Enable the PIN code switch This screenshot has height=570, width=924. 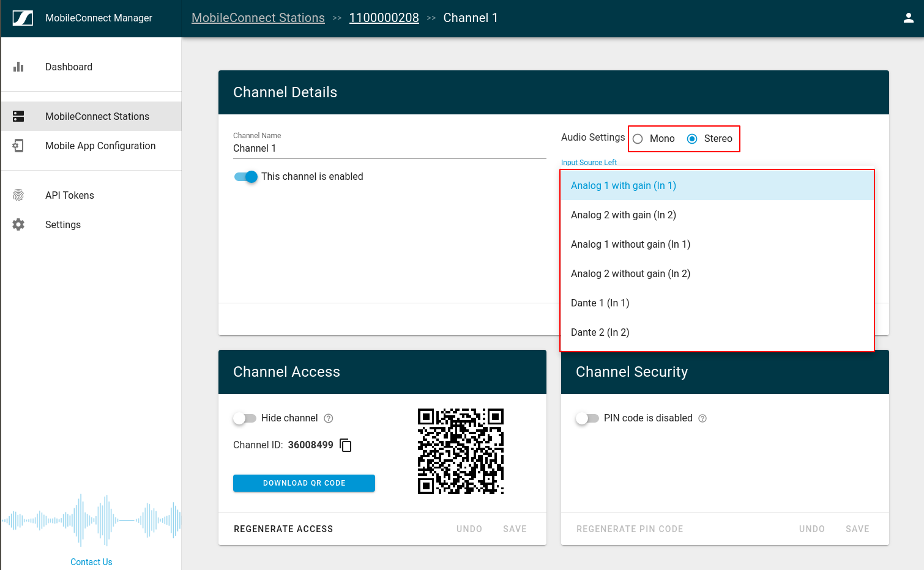(x=587, y=418)
